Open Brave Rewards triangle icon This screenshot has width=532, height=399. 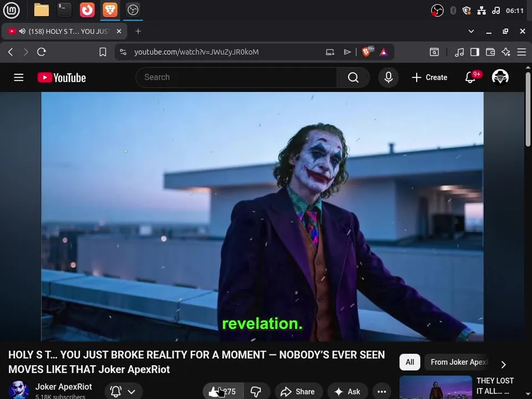[x=383, y=52]
